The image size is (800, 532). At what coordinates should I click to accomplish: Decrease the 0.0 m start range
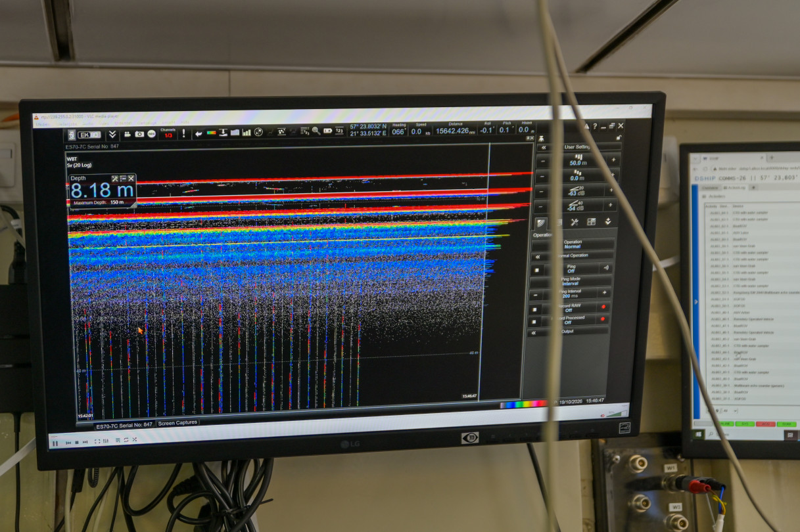(x=542, y=177)
